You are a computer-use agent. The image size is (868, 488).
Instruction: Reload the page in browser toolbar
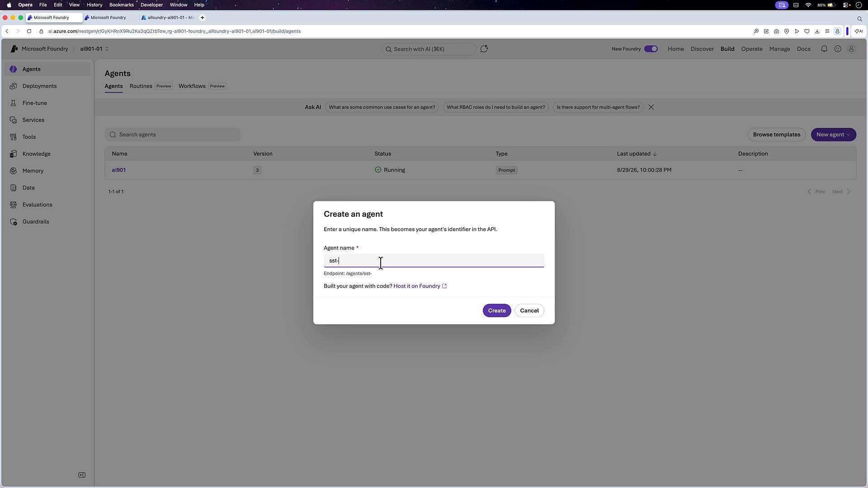pos(29,31)
